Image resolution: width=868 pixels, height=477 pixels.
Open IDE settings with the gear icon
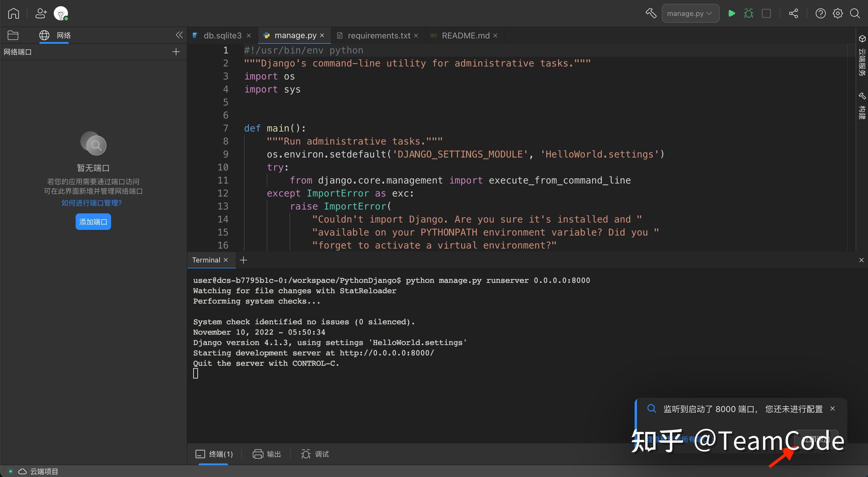(838, 13)
